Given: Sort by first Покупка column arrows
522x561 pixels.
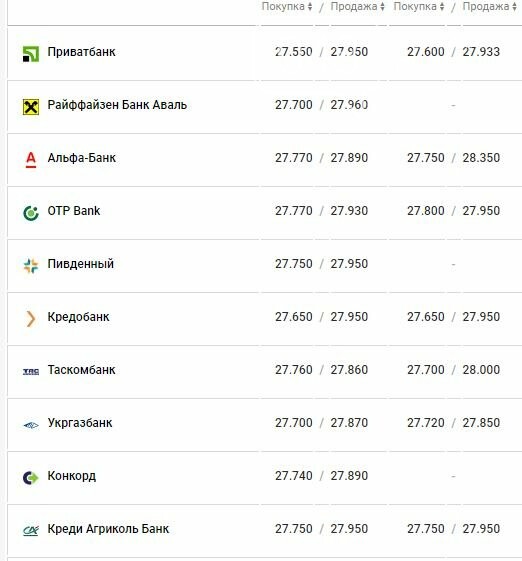Looking at the screenshot, I should [x=310, y=6].
